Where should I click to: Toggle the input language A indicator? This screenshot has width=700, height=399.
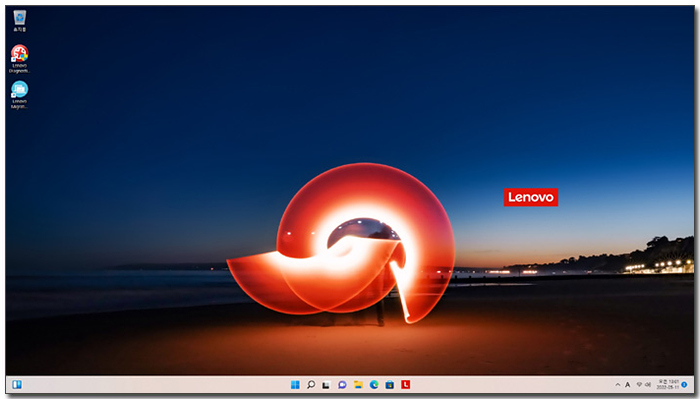tap(628, 385)
